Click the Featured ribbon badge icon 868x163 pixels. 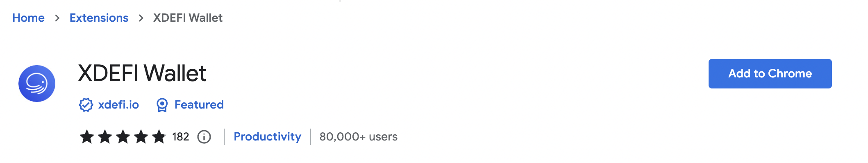tap(162, 105)
